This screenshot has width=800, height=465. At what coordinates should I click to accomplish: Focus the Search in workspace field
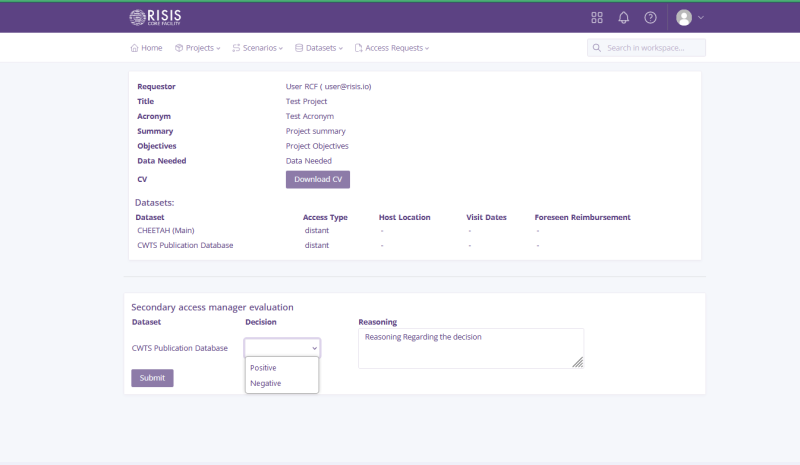tap(654, 47)
